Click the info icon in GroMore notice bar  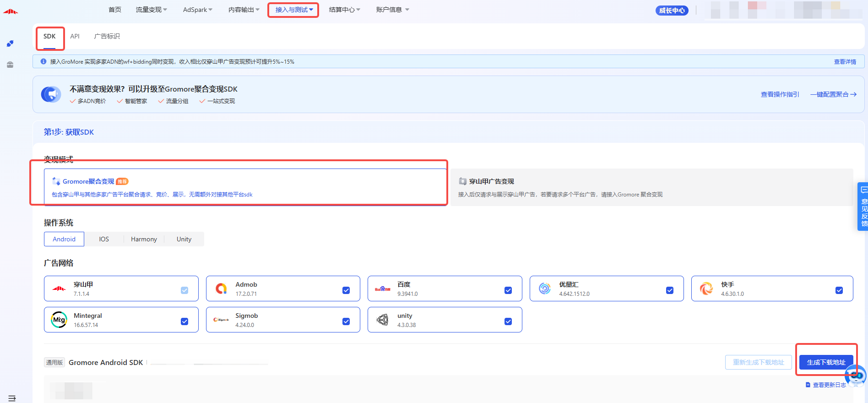click(x=43, y=61)
